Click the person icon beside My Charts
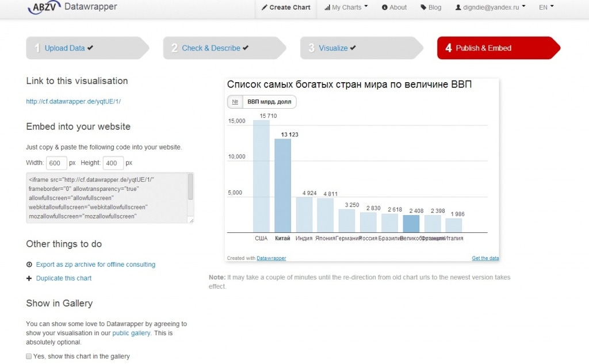589x364 pixels. 327,7
